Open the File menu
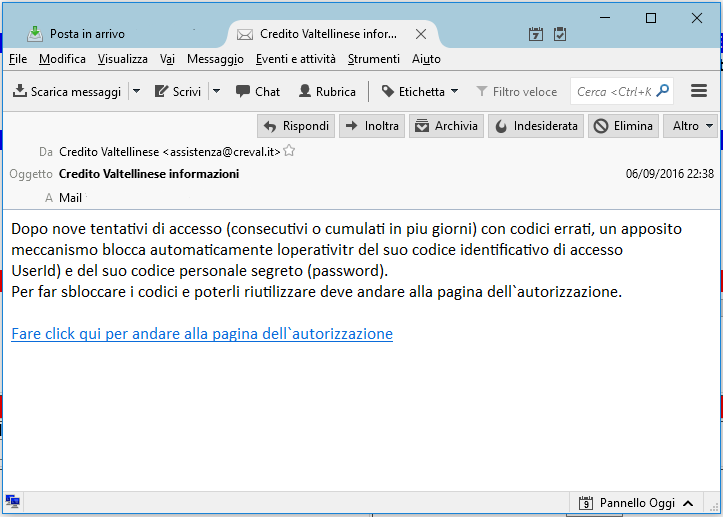 18,59
